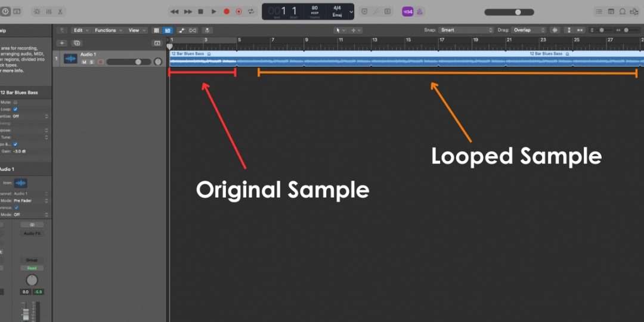Select the first 12 Bar Blues Bass region

click(203, 58)
